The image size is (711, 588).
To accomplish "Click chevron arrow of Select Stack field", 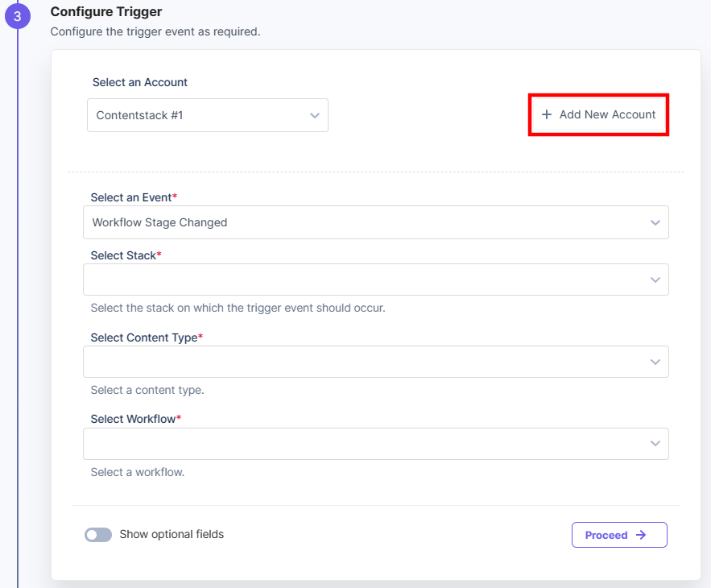I will pyautogui.click(x=655, y=280).
